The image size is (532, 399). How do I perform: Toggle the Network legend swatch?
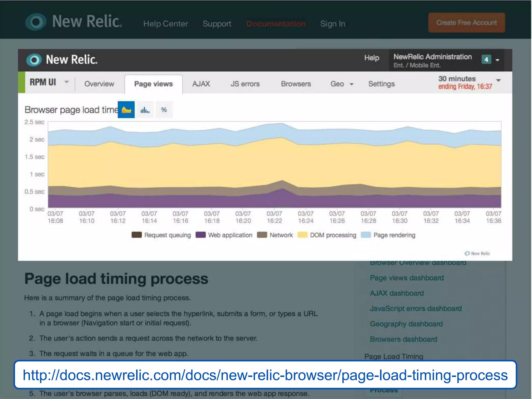coord(262,235)
